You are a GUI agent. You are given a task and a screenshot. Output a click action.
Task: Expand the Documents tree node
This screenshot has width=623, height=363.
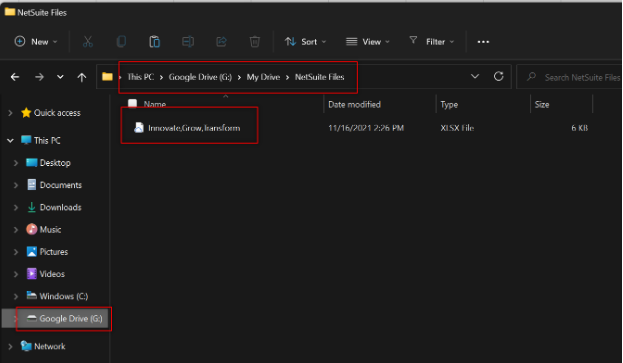click(16, 185)
